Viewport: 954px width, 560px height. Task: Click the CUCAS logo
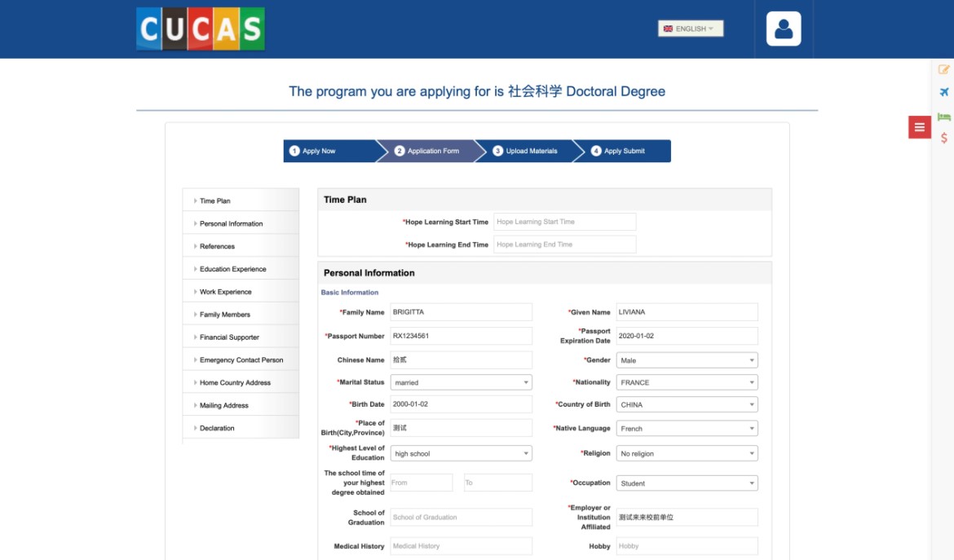tap(201, 29)
